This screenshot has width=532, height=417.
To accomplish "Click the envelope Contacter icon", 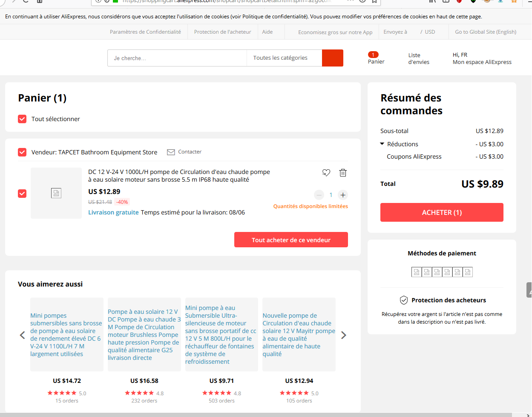I will pyautogui.click(x=171, y=152).
